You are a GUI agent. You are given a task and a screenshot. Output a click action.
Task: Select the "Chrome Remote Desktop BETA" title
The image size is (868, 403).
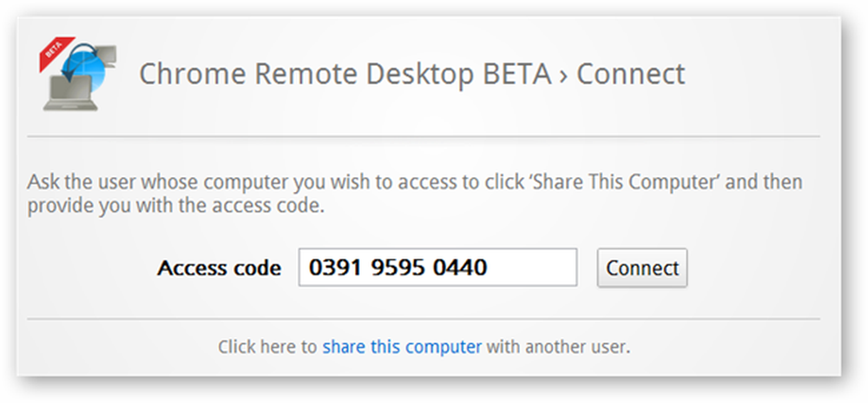pyautogui.click(x=345, y=74)
